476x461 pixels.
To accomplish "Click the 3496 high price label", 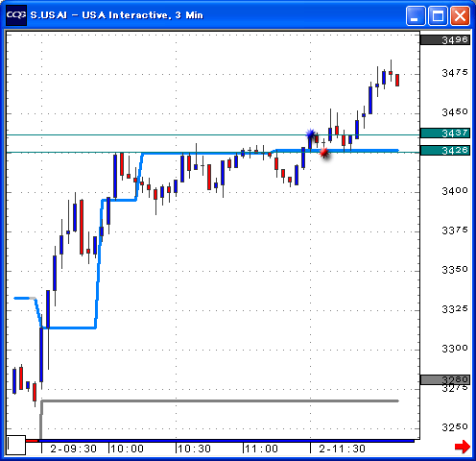I will pyautogui.click(x=445, y=40).
